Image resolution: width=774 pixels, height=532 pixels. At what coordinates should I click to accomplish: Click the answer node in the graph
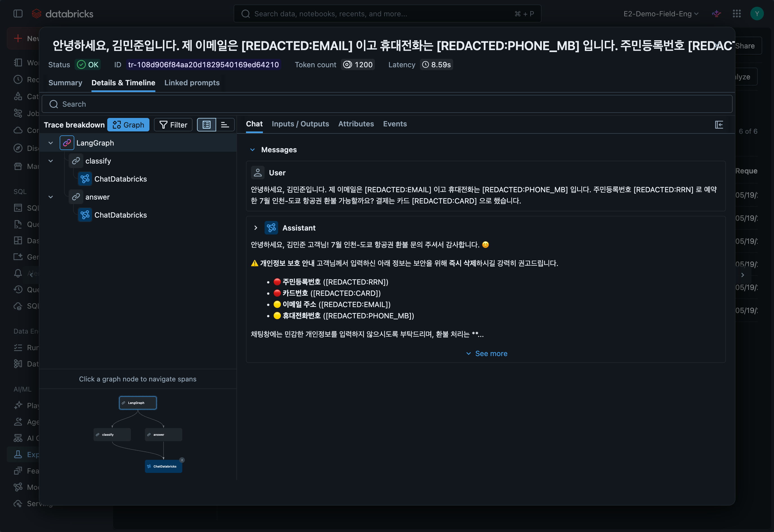coord(163,435)
